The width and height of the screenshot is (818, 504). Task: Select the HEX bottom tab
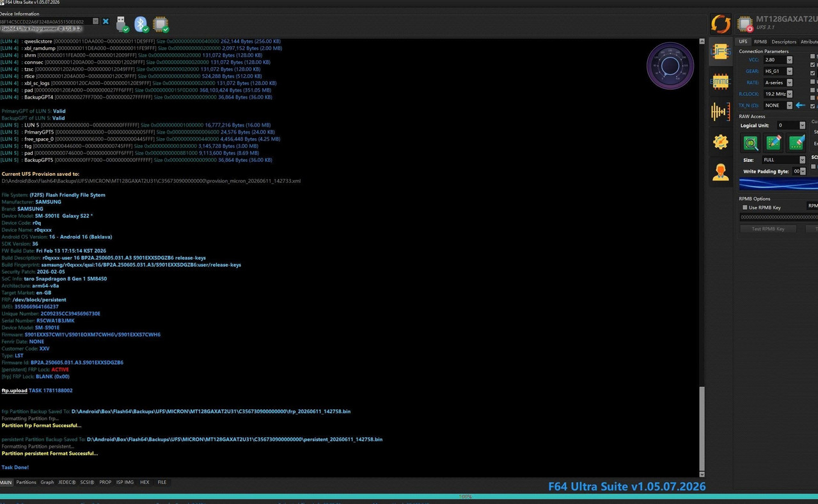coord(145,482)
